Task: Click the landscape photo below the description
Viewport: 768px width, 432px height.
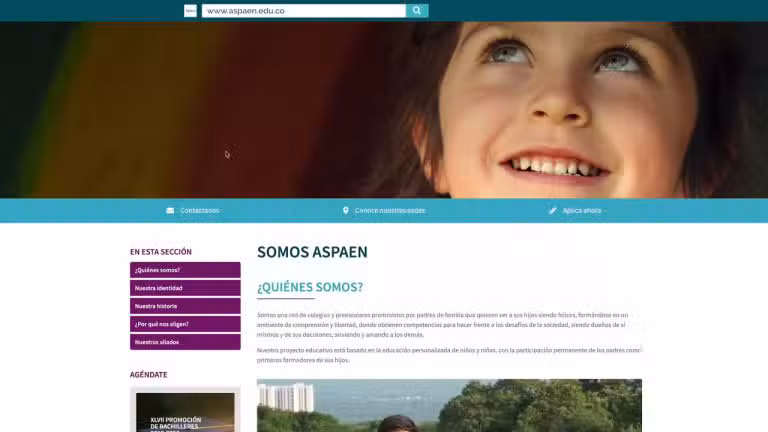Action: point(449,405)
